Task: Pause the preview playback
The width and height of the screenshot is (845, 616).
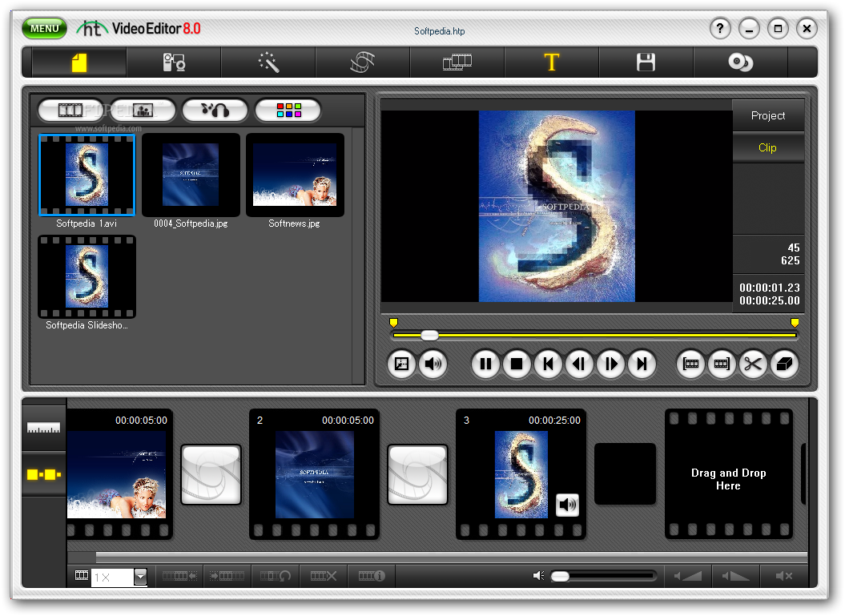Action: (x=485, y=364)
